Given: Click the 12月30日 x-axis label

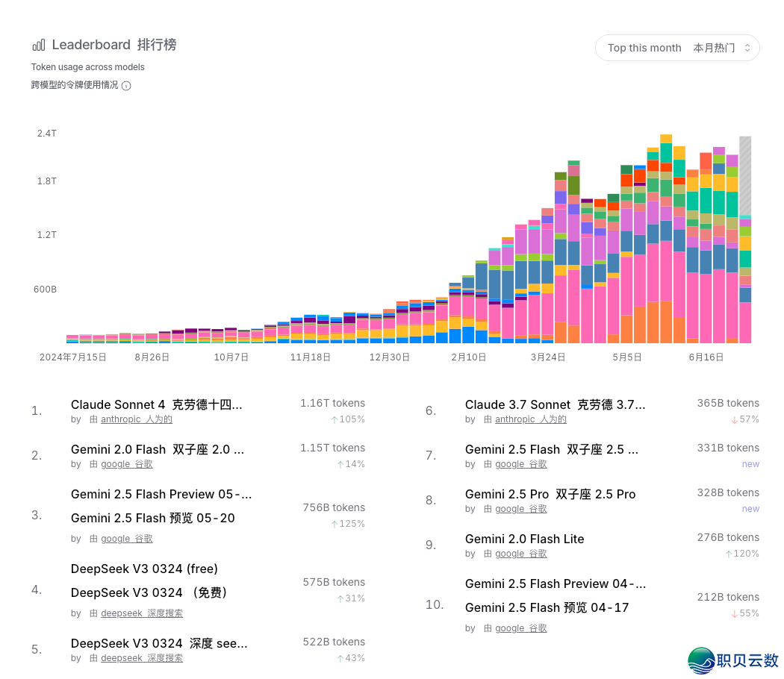Looking at the screenshot, I should (x=390, y=357).
